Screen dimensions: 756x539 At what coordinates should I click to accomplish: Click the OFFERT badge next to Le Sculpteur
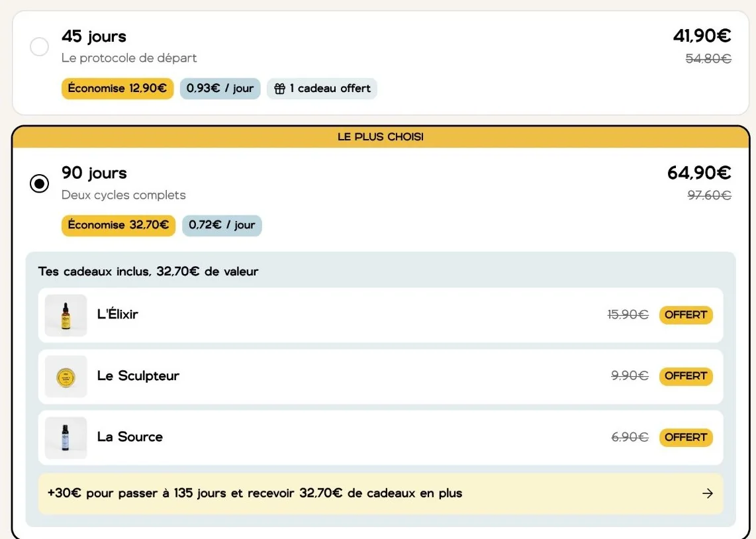pyautogui.click(x=686, y=376)
